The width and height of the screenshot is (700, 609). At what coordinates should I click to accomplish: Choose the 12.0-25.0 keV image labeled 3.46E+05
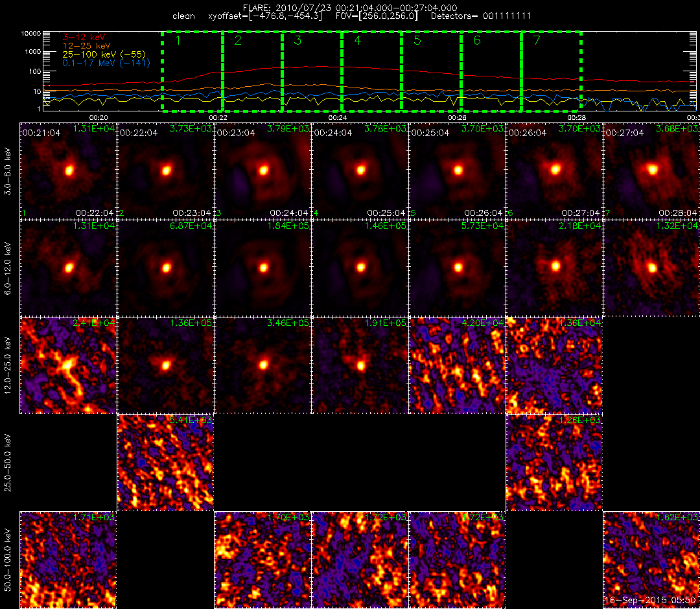click(262, 365)
